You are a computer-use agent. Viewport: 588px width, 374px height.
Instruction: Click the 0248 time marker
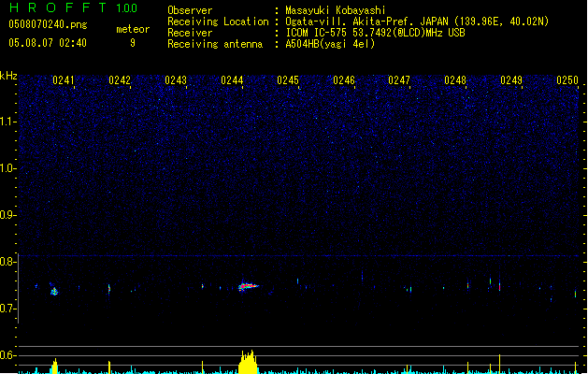[455, 80]
